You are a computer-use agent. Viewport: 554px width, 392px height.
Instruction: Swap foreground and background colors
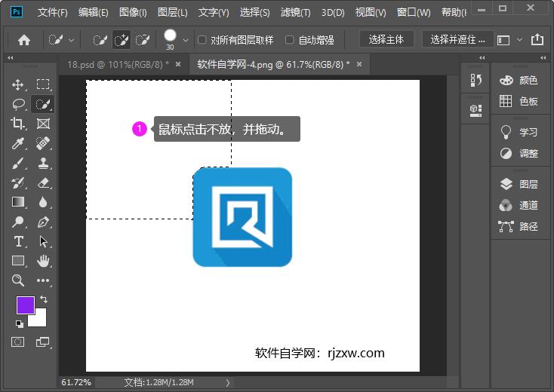coord(44,299)
